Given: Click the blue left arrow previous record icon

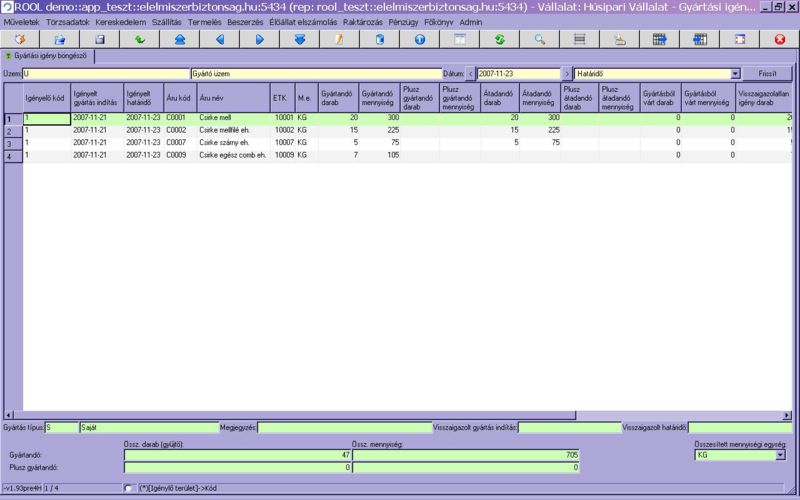Looking at the screenshot, I should [x=220, y=39].
